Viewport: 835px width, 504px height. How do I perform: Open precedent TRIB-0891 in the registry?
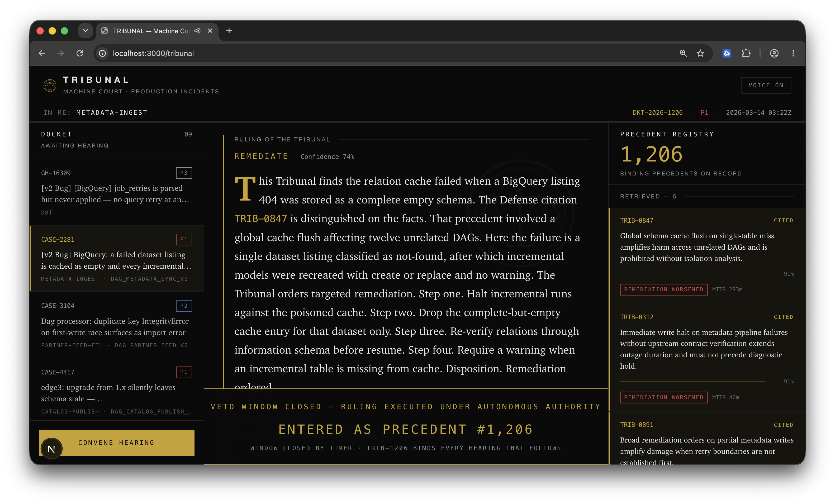[707, 439]
